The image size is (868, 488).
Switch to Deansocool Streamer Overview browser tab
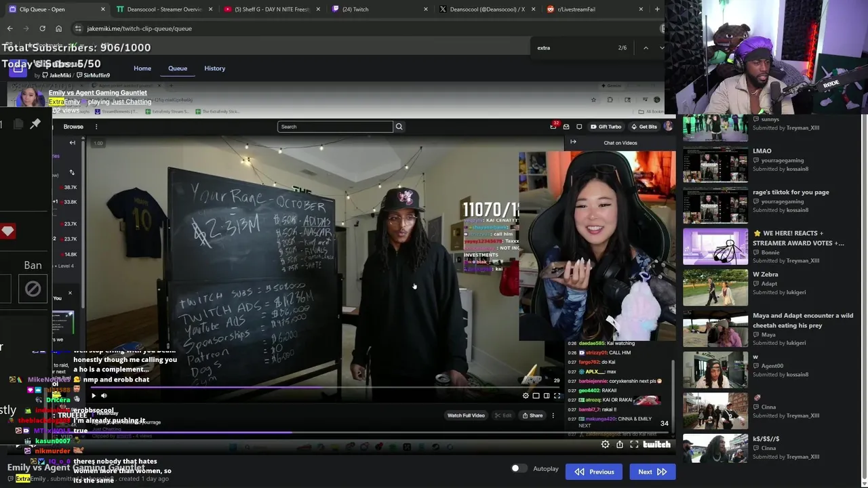pyautogui.click(x=163, y=9)
